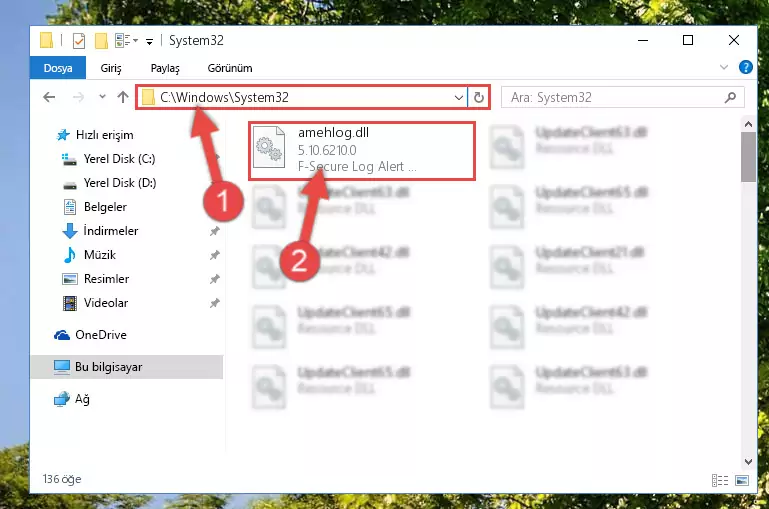The image size is (769, 509).
Task: Open Yerel Disk (D:) in sidebar
Action: [120, 183]
